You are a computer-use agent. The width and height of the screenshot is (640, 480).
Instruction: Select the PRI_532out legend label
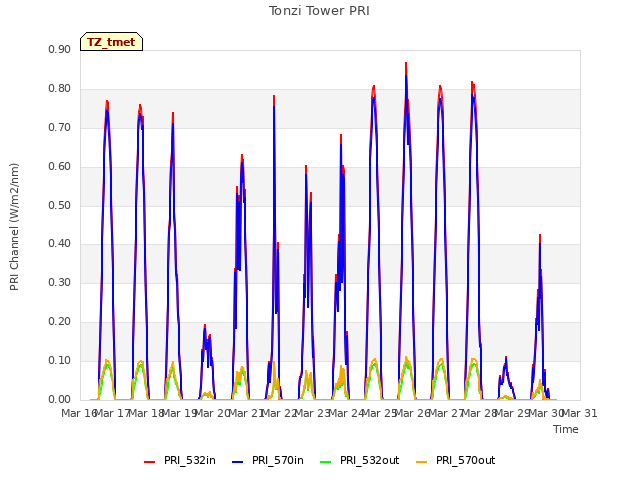click(370, 460)
